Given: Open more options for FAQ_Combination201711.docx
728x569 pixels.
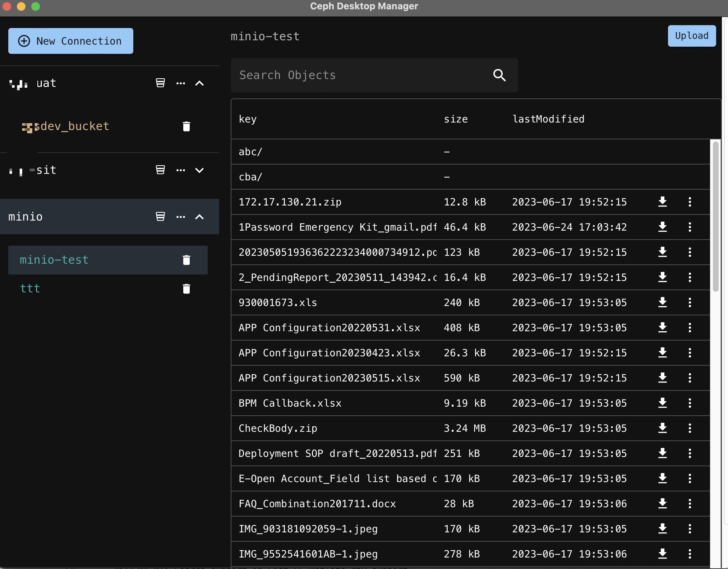Looking at the screenshot, I should click(x=690, y=504).
